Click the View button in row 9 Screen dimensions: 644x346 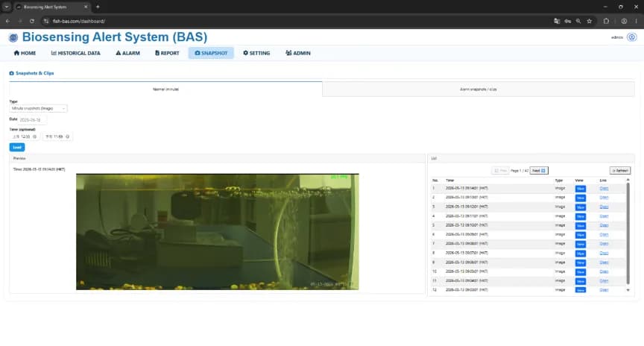[x=581, y=262]
